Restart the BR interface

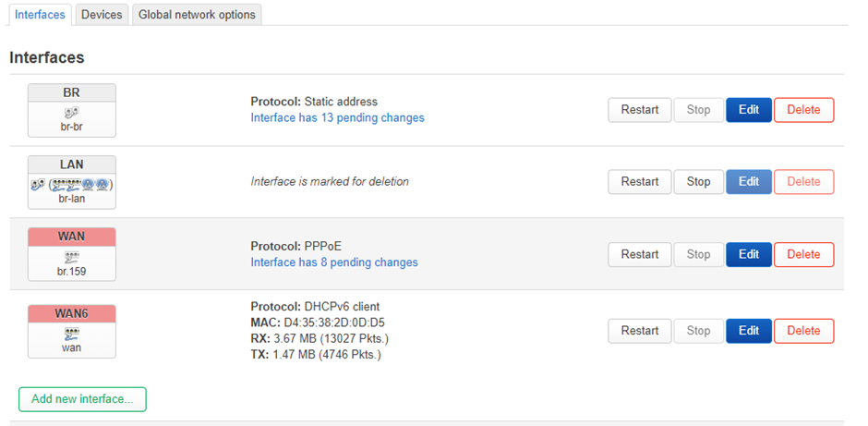(639, 110)
